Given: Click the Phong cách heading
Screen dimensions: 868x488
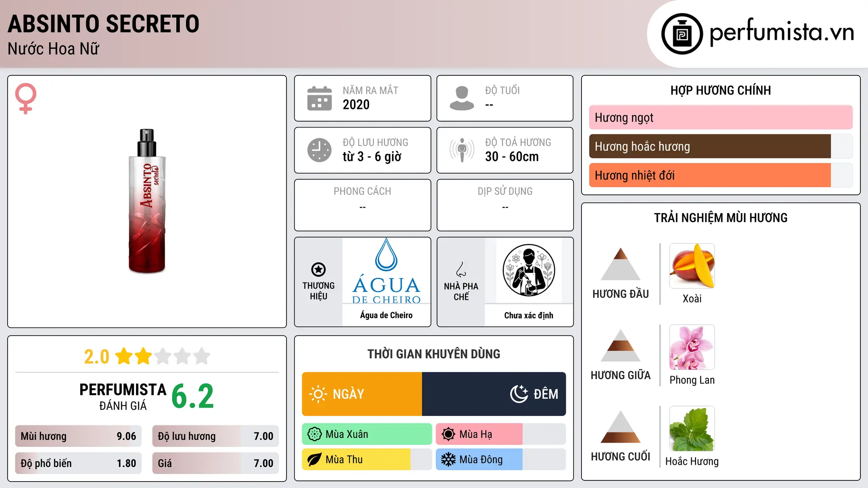Looking at the screenshot, I should tap(362, 191).
